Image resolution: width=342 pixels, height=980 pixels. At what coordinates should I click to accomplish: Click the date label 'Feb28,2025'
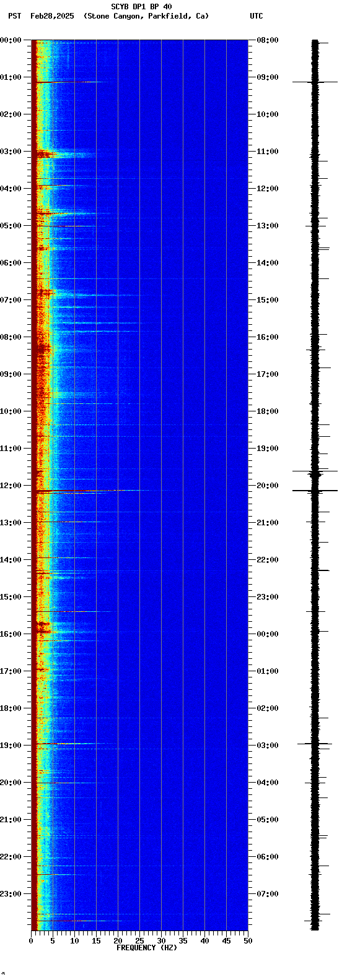click(52, 16)
